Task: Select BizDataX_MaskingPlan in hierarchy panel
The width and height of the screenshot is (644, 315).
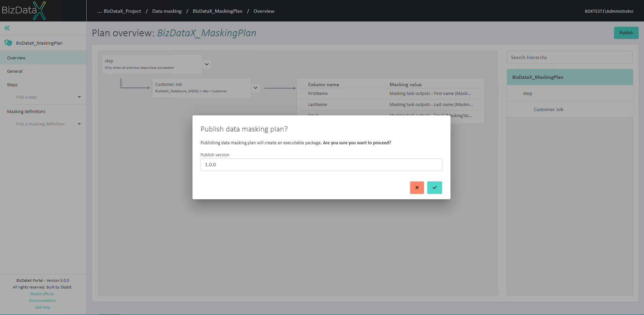Action: pyautogui.click(x=570, y=77)
